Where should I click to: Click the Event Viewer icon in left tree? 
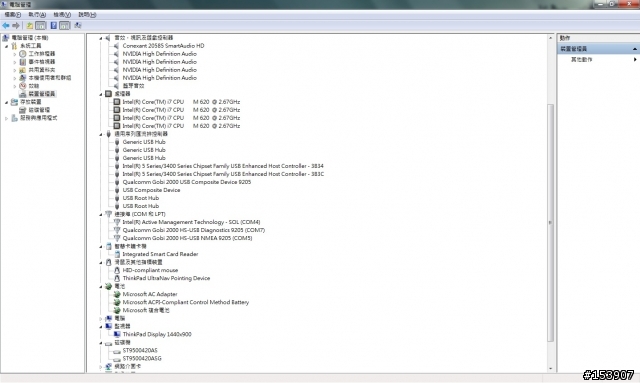23,62
